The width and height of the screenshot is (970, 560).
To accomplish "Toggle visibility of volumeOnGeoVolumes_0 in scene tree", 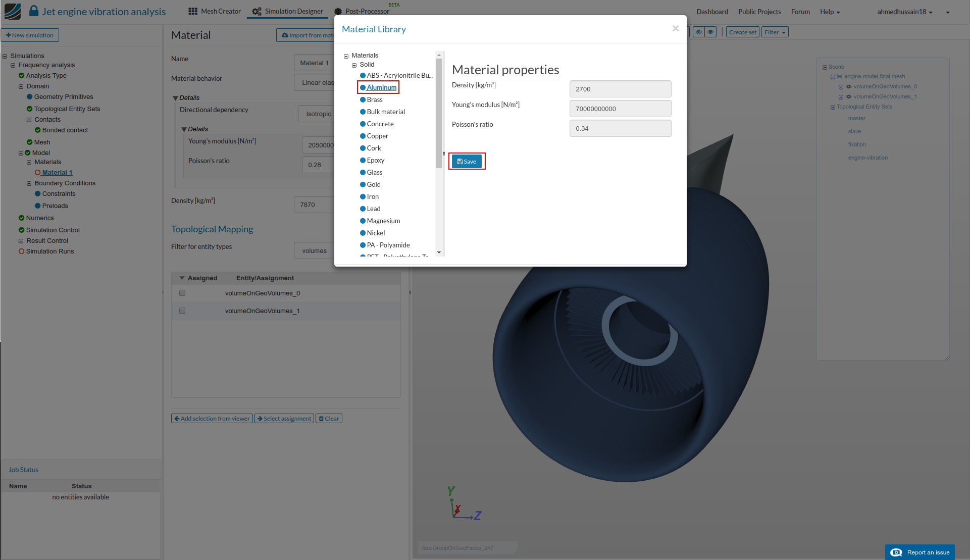I will (849, 87).
